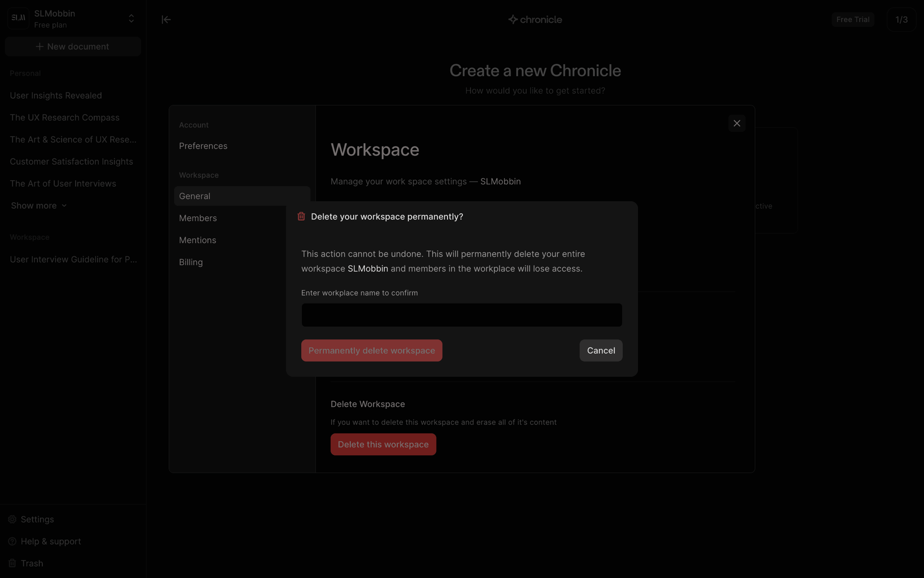Click the red trash icon in dialog
Viewport: 924px width, 578px height.
tap(301, 217)
